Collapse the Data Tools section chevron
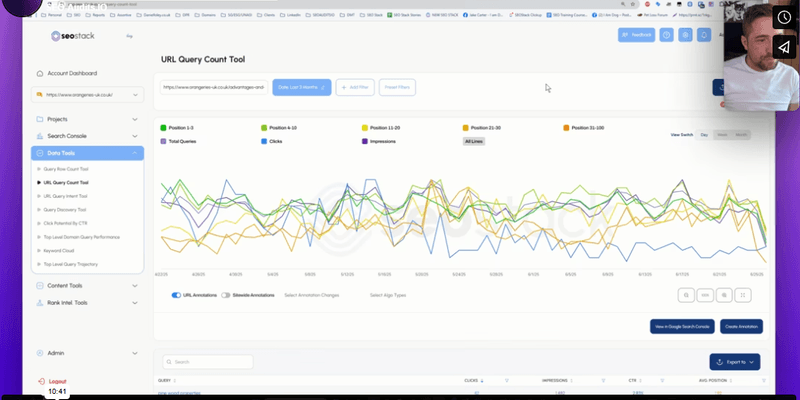This screenshot has height=400, width=800. (135, 153)
